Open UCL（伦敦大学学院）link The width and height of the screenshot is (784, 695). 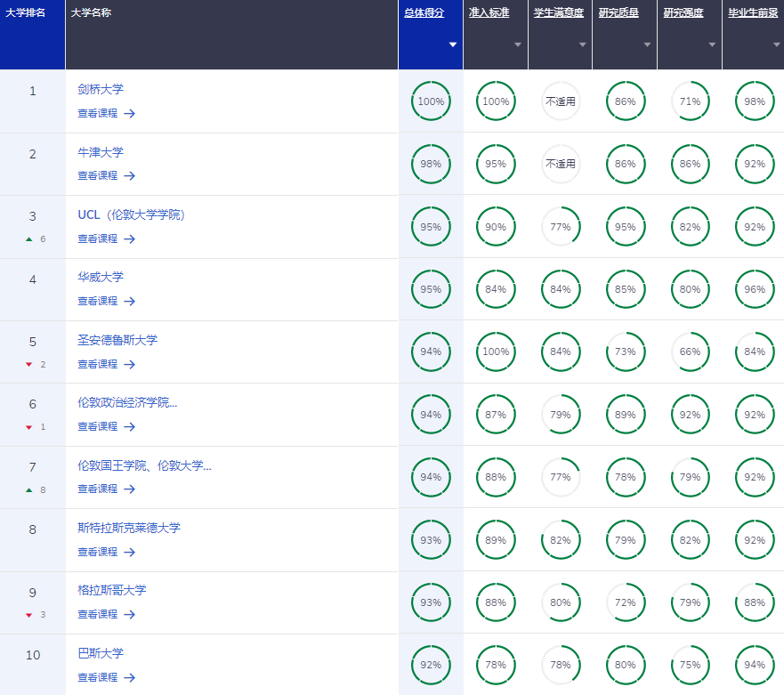click(132, 215)
